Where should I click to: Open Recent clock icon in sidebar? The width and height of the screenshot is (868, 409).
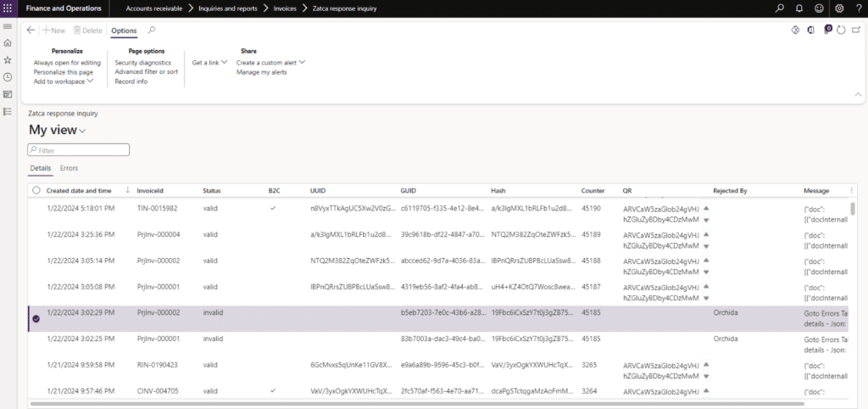point(7,77)
